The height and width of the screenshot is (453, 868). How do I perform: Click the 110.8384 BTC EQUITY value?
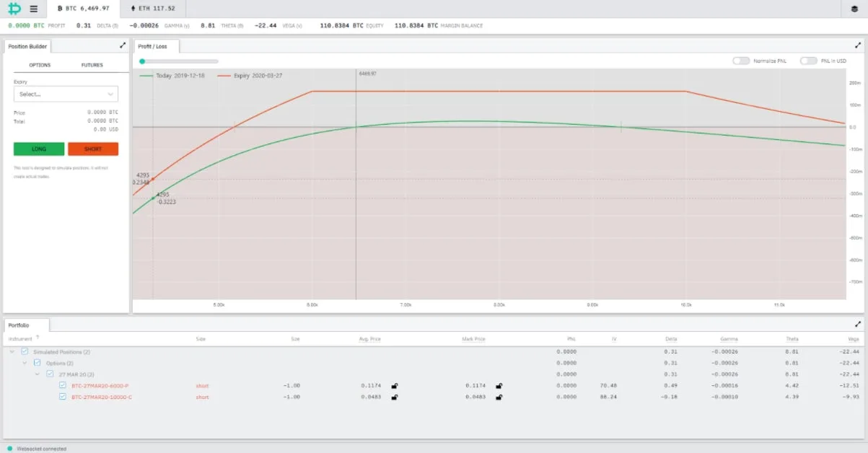coord(342,25)
